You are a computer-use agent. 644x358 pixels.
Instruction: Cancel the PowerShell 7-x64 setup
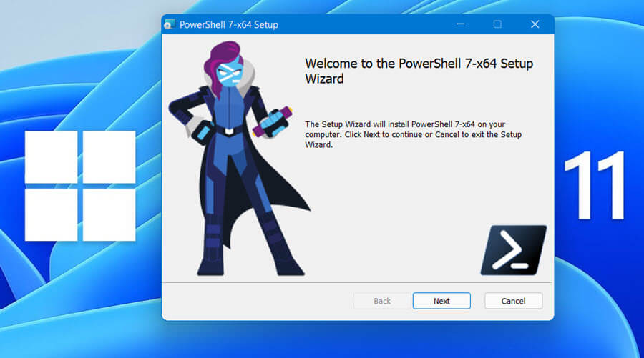click(x=513, y=301)
